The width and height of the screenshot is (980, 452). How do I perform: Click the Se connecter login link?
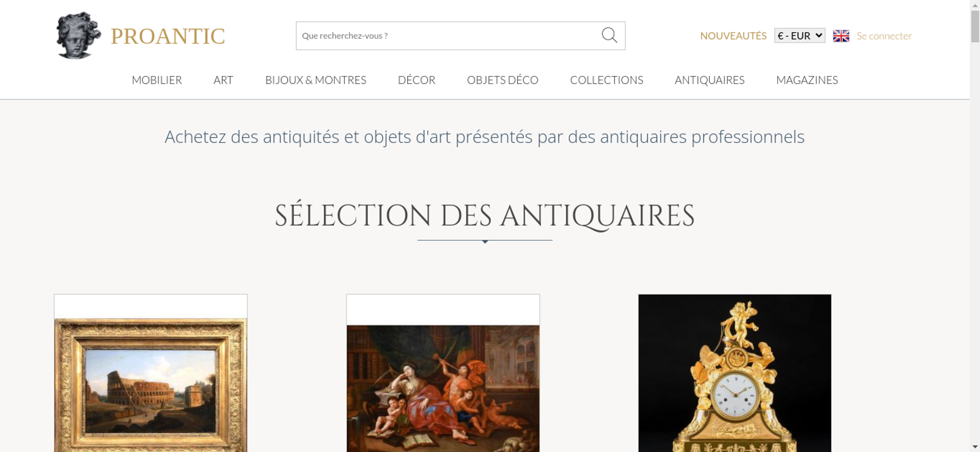[884, 36]
